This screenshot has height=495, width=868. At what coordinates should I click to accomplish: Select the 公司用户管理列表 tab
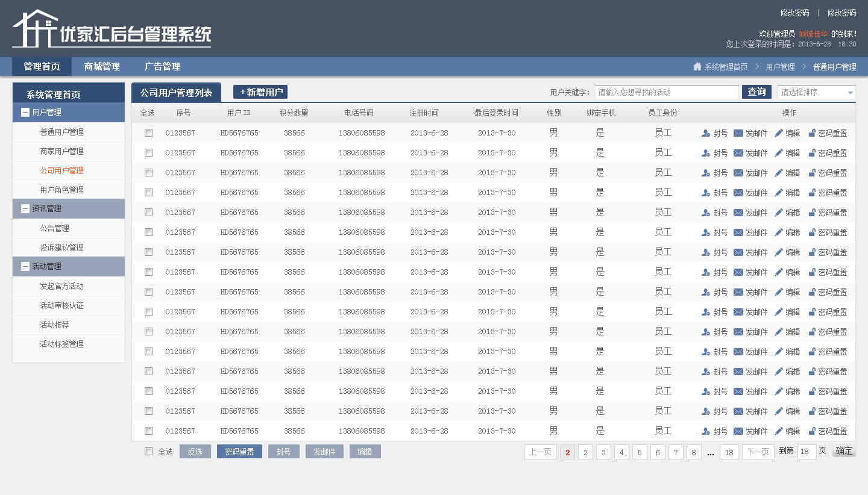pos(176,93)
